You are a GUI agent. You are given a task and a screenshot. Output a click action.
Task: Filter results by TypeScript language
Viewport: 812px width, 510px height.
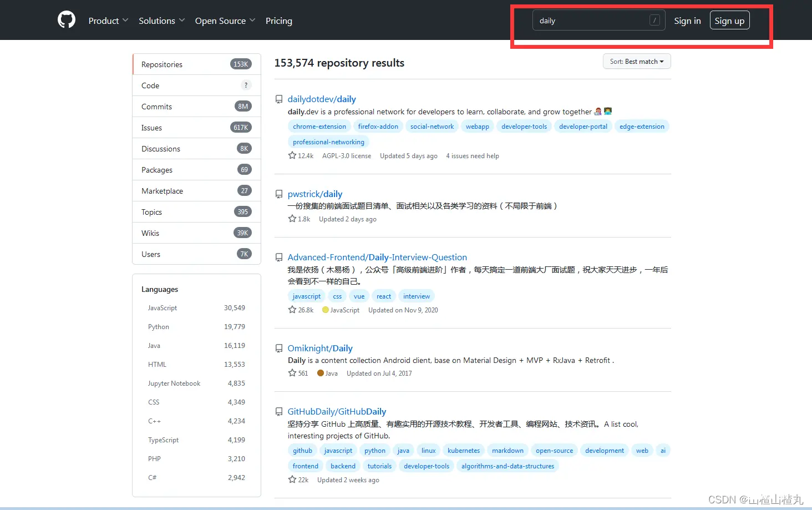pyautogui.click(x=196, y=440)
